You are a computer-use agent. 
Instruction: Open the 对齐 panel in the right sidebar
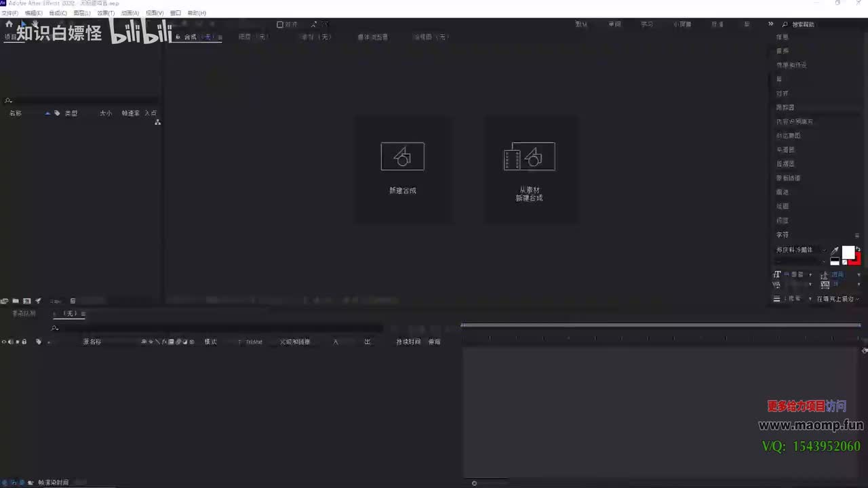click(783, 94)
